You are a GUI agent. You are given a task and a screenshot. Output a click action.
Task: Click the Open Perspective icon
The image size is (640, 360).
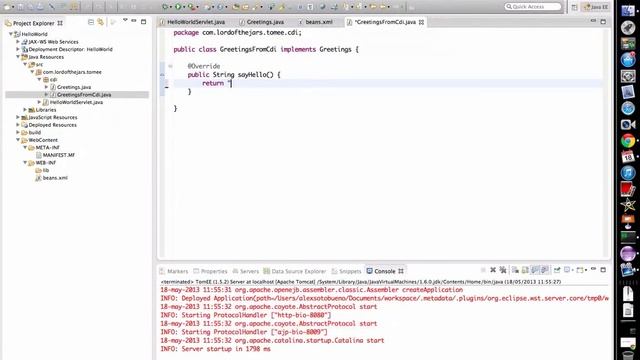coord(574,7)
